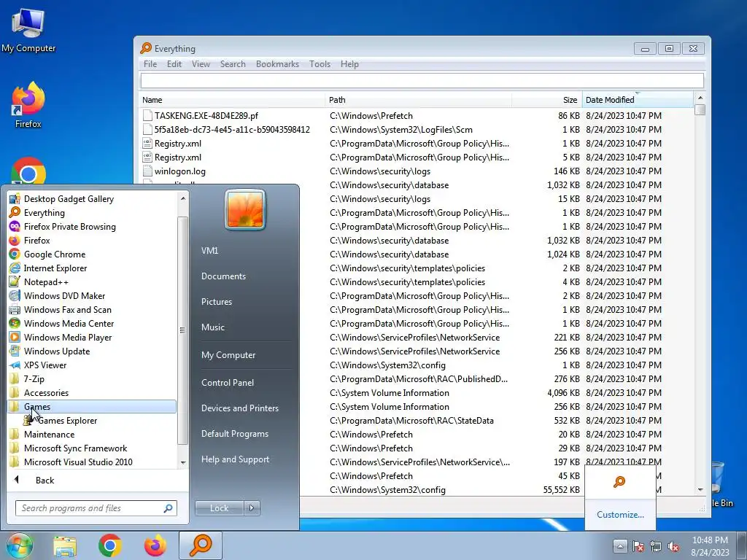Click the Chrome taskbar icon
This screenshot has width=747, height=560.
110,545
